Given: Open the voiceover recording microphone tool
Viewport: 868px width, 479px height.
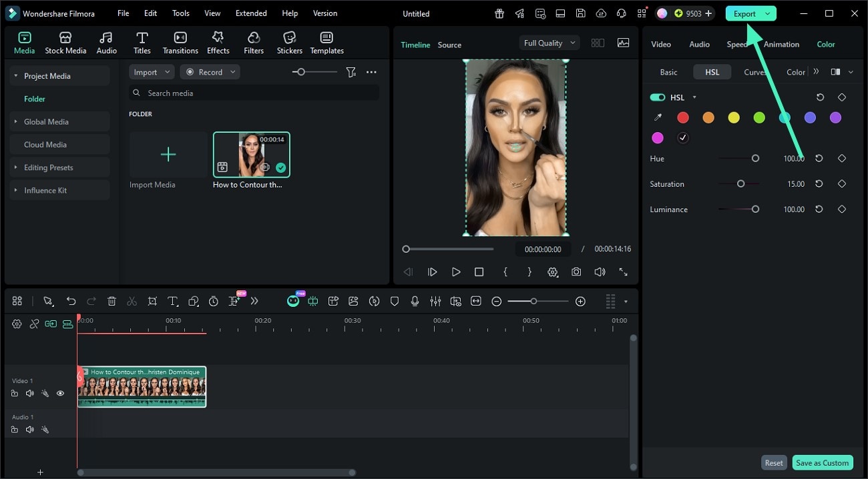Looking at the screenshot, I should click(x=415, y=301).
